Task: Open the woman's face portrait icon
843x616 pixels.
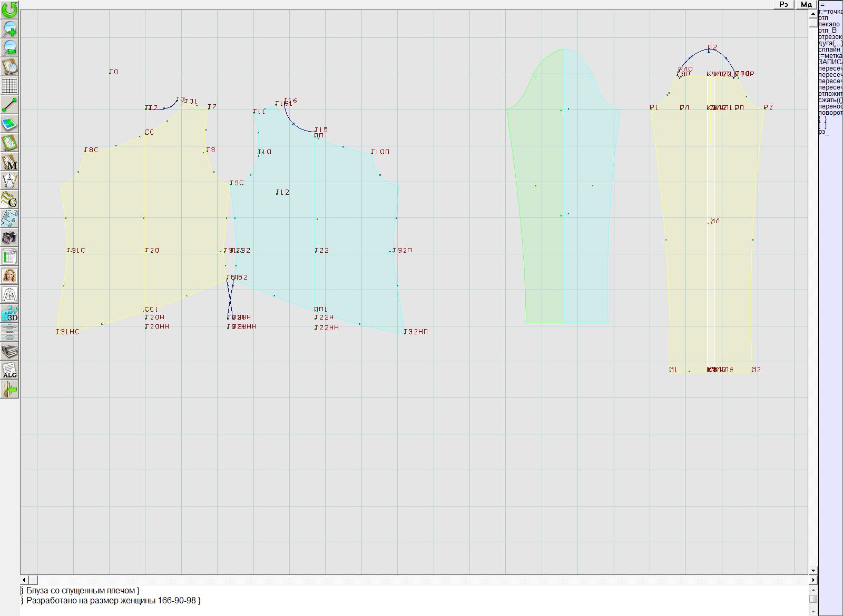Action: click(x=9, y=275)
